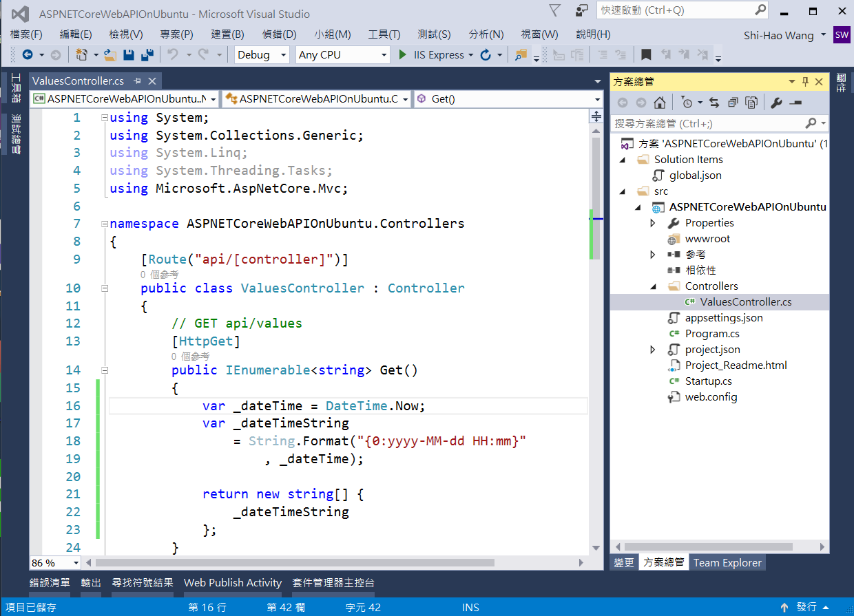854x616 pixels.
Task: Open the 工具(T) Tools menu
Action: pos(384,34)
